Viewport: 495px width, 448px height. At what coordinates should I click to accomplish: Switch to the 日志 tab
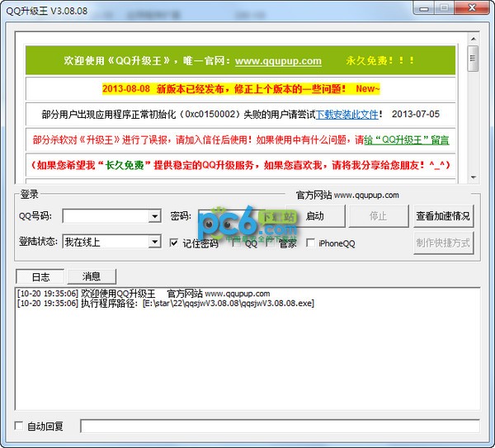tap(40, 277)
